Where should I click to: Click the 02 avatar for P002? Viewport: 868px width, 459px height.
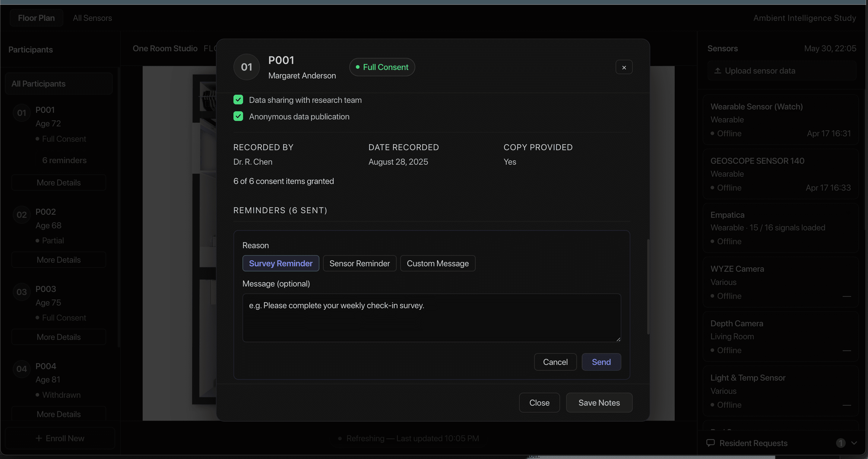click(22, 215)
